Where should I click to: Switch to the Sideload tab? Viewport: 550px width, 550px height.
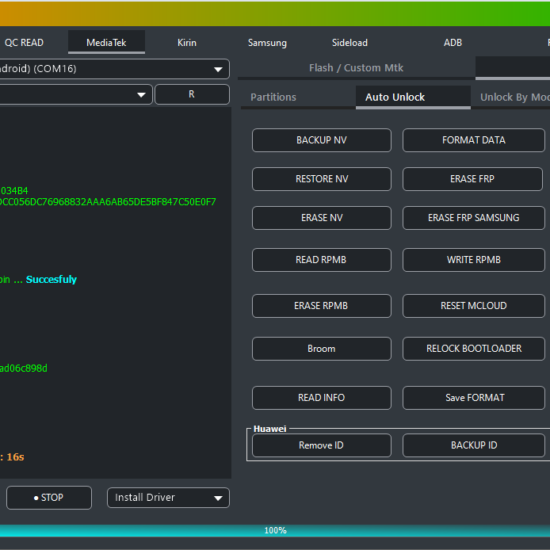[350, 43]
